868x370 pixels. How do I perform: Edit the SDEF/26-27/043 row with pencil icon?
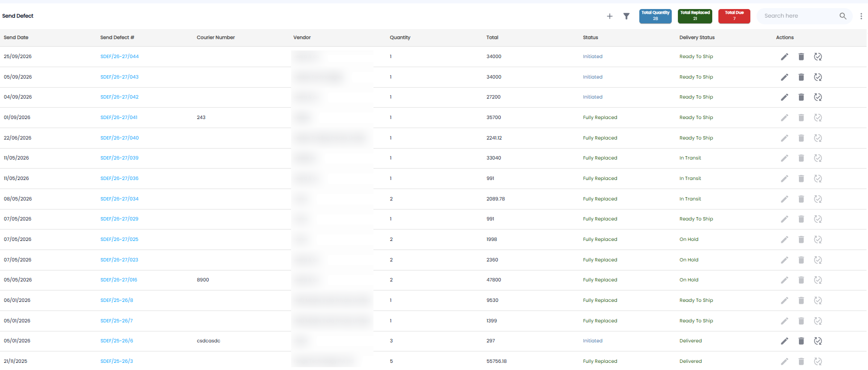click(784, 77)
